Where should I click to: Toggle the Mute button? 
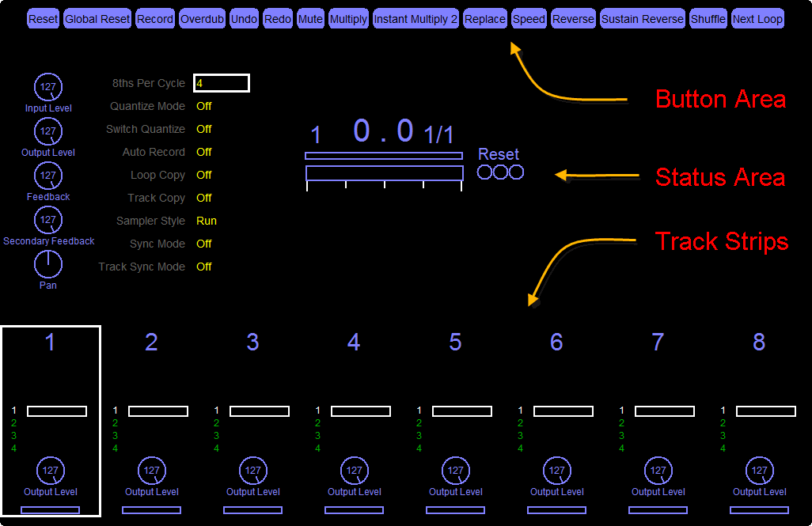pos(310,19)
